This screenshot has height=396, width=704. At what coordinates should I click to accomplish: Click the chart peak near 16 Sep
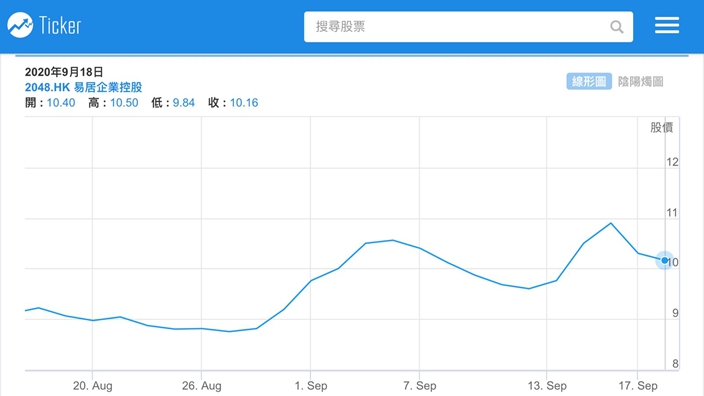pyautogui.click(x=611, y=223)
